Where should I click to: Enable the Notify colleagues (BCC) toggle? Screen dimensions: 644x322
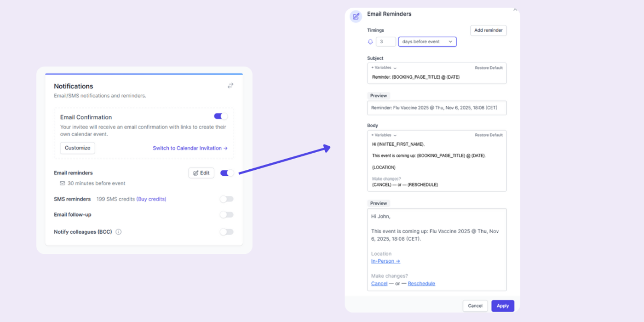pyautogui.click(x=226, y=231)
